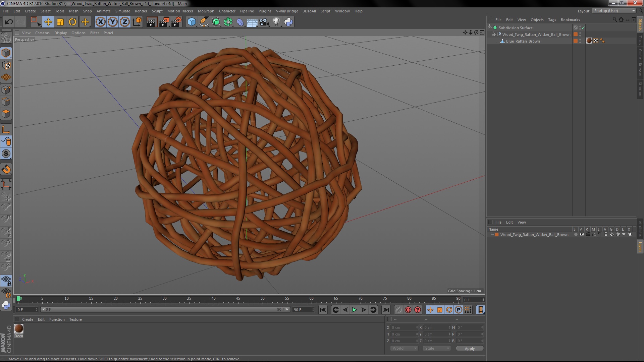Click frame 45 on timeline ruler
644x362 pixels.
pos(238,299)
